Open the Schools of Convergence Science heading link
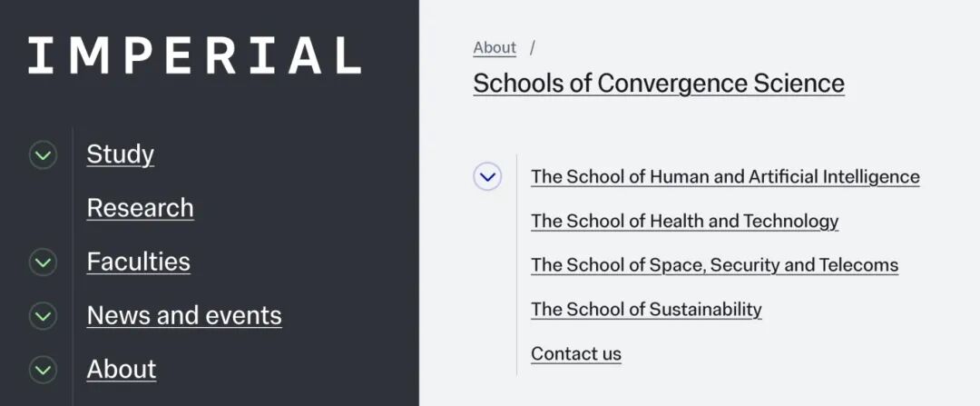This screenshot has height=406, width=980. pos(659,84)
